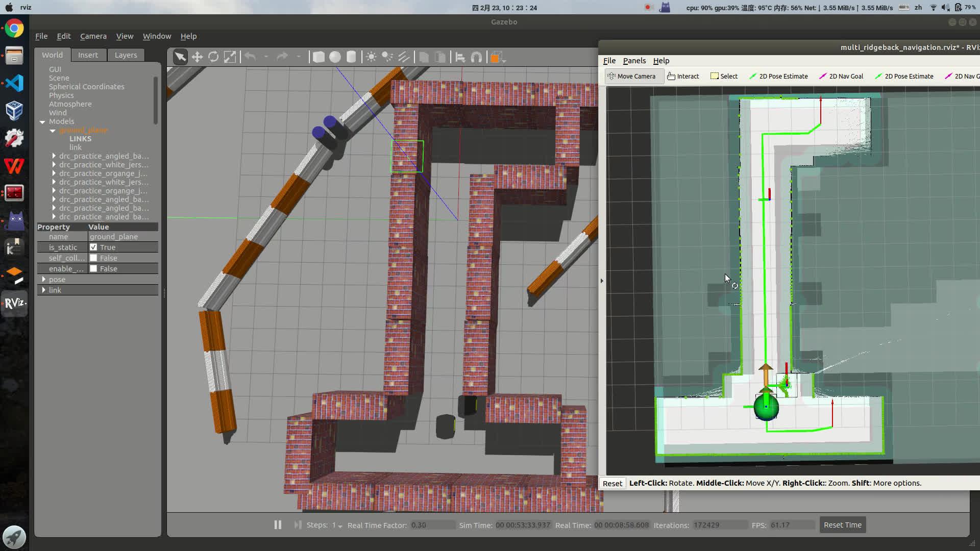Switch to the Insert tab
980x551 pixels.
pyautogui.click(x=88, y=55)
